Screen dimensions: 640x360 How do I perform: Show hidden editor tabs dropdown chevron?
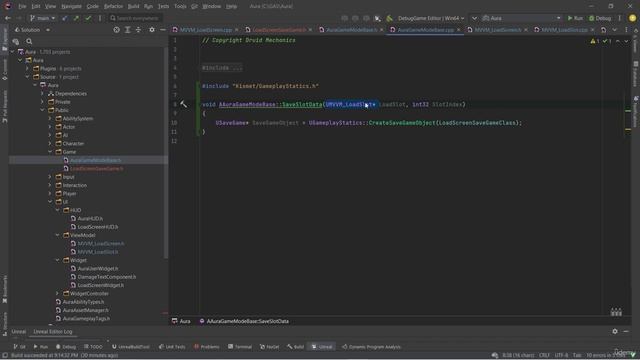(x=614, y=30)
